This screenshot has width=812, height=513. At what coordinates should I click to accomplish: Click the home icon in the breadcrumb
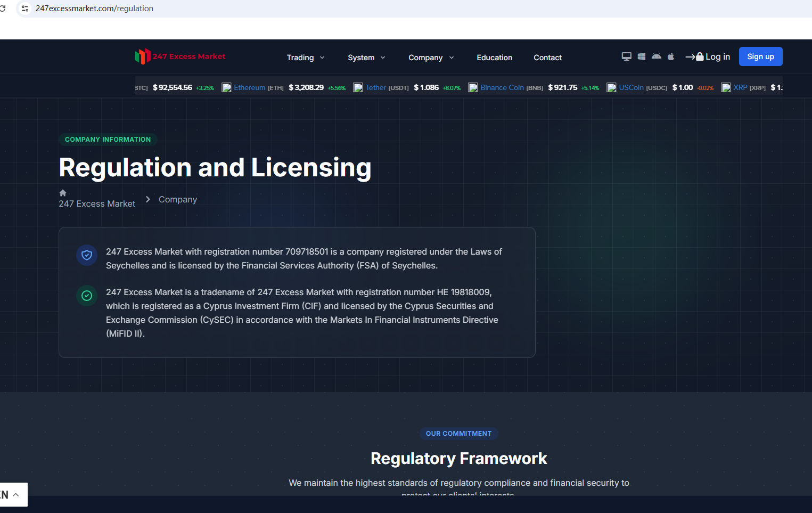63,193
